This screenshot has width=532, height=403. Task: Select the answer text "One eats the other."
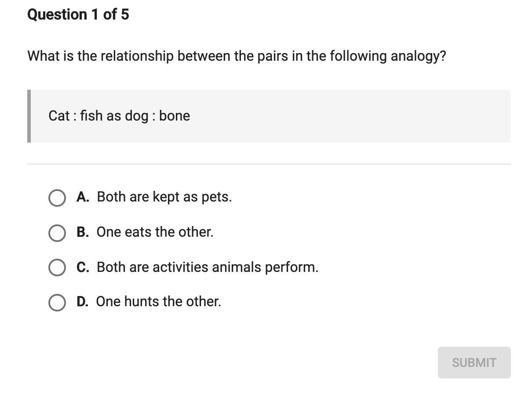(x=155, y=232)
